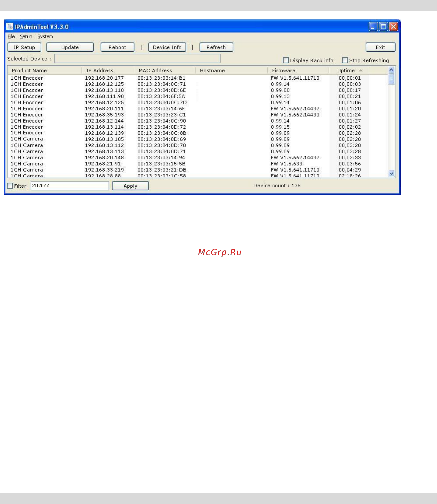437x504 pixels.
Task: Click the IPAdminTool title bar icon
Action: (10, 26)
